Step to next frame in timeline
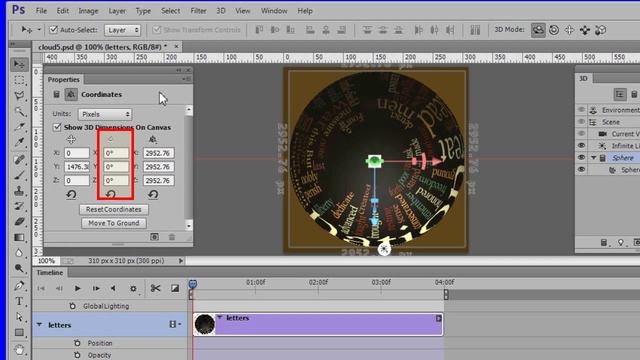 [x=96, y=289]
